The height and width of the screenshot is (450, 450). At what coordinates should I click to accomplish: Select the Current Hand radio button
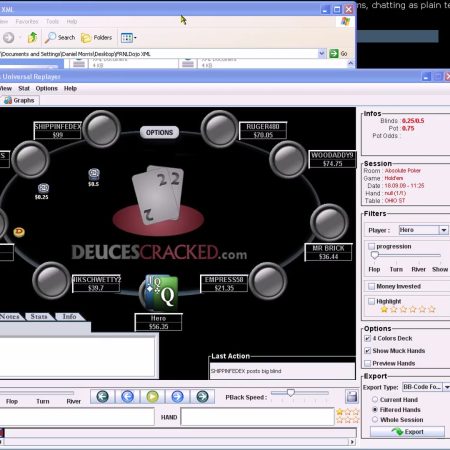pyautogui.click(x=375, y=399)
